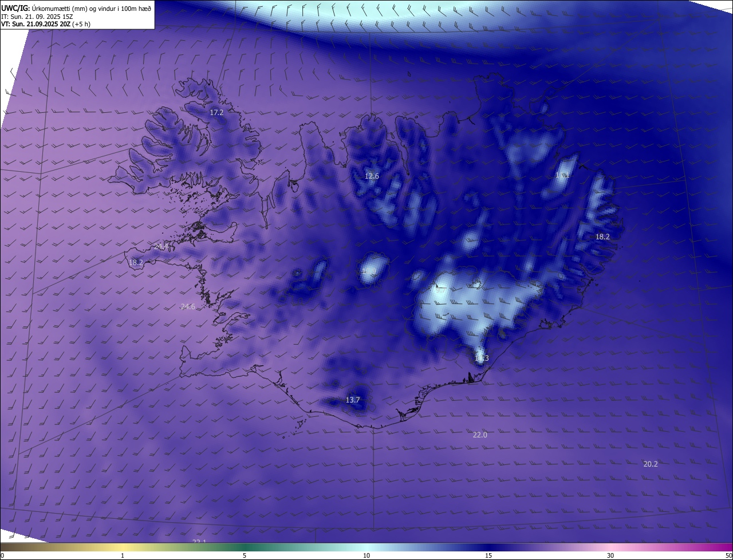The height and width of the screenshot is (560, 733).
Task: Click the 10.9 label on the central glacier
Action: (x=369, y=271)
